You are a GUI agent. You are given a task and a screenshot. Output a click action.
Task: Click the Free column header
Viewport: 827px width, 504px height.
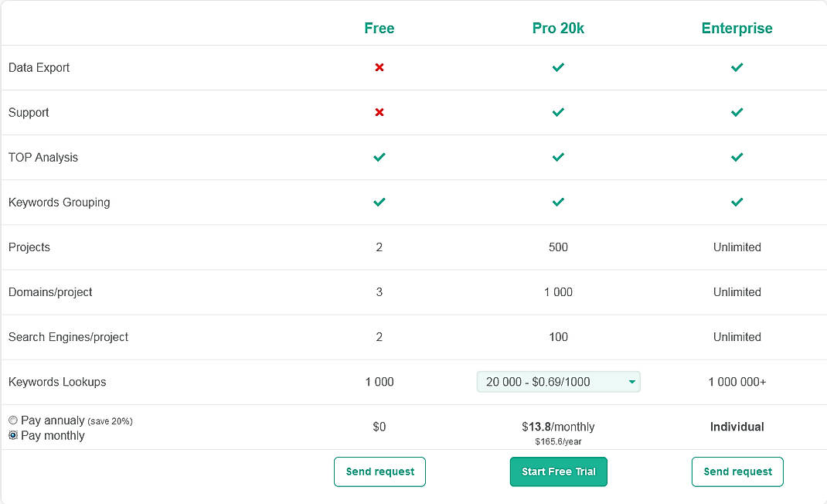click(x=379, y=28)
